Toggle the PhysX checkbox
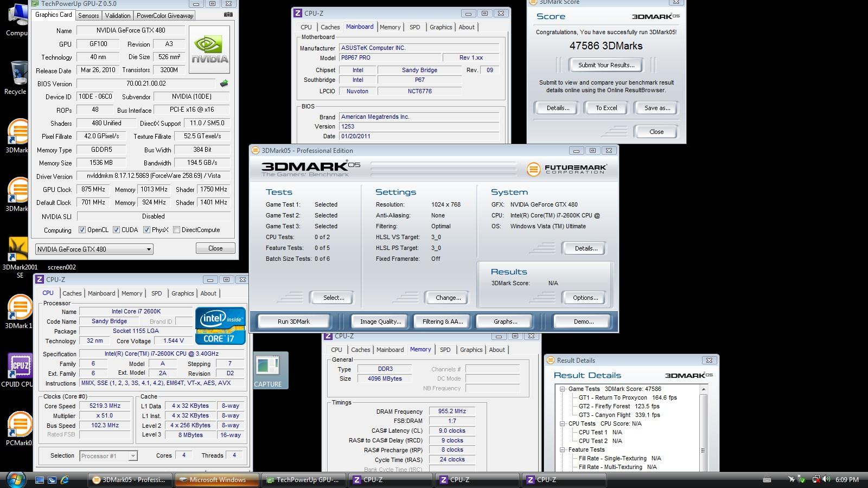This screenshot has height=488, width=868. pos(146,230)
